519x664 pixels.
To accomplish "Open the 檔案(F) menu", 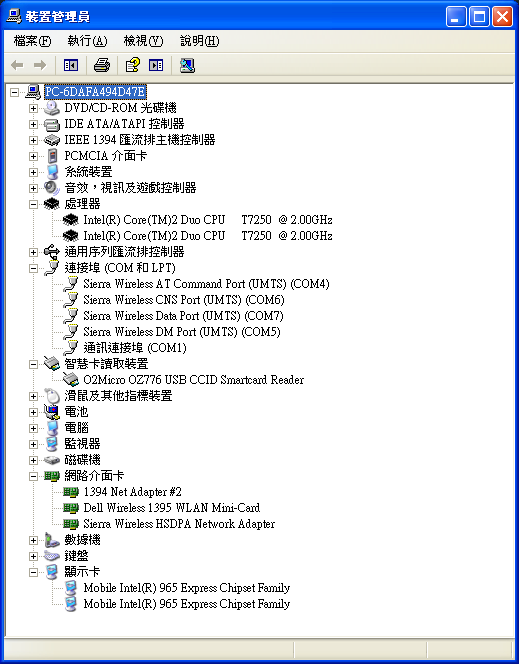I will [x=32, y=41].
